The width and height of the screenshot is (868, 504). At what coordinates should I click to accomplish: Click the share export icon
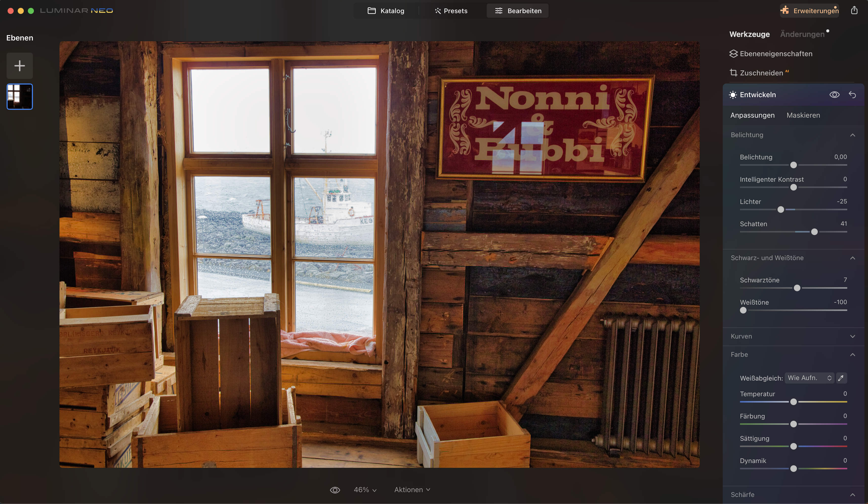pyautogui.click(x=854, y=10)
